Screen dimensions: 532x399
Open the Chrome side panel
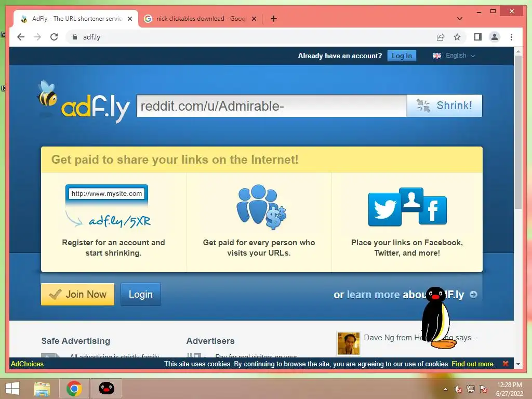point(478,37)
